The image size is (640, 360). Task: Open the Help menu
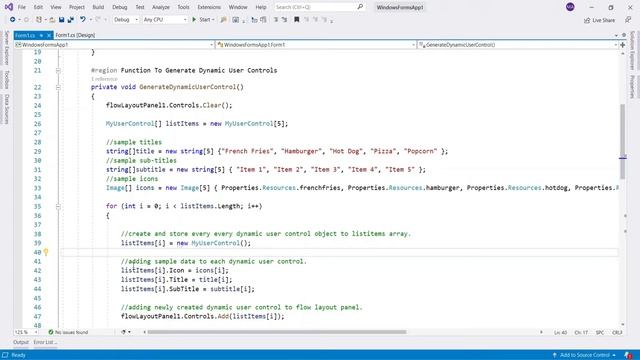261,7
